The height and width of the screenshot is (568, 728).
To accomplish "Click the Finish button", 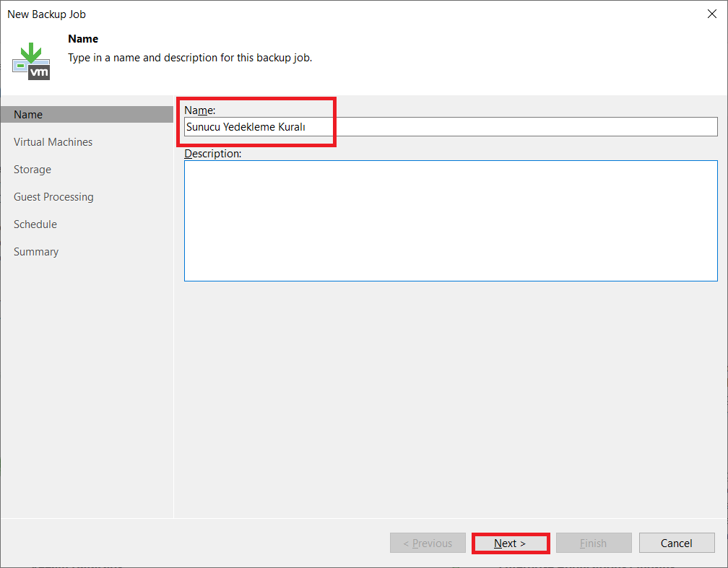I will pyautogui.click(x=593, y=543).
